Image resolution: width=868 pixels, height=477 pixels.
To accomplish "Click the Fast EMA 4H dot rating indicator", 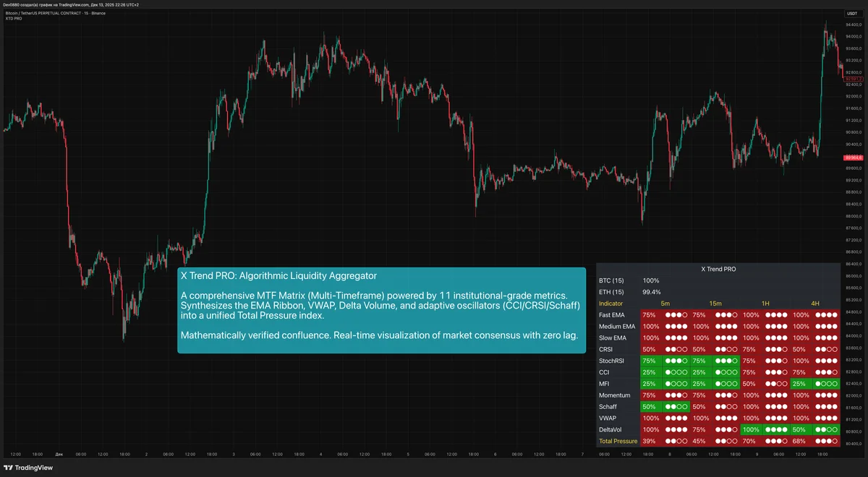I will 827,315.
